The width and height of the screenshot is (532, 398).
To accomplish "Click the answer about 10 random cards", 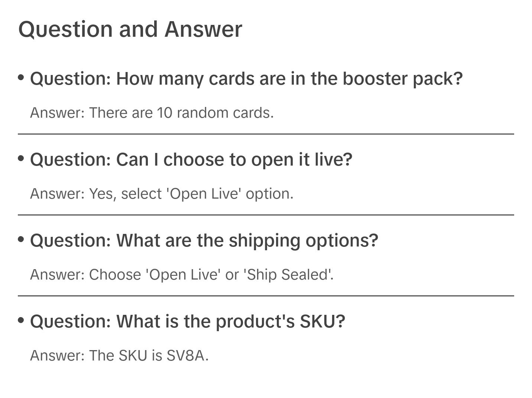I will [x=152, y=113].
